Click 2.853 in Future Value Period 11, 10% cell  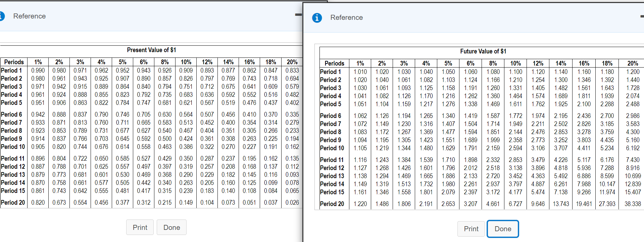click(515, 160)
